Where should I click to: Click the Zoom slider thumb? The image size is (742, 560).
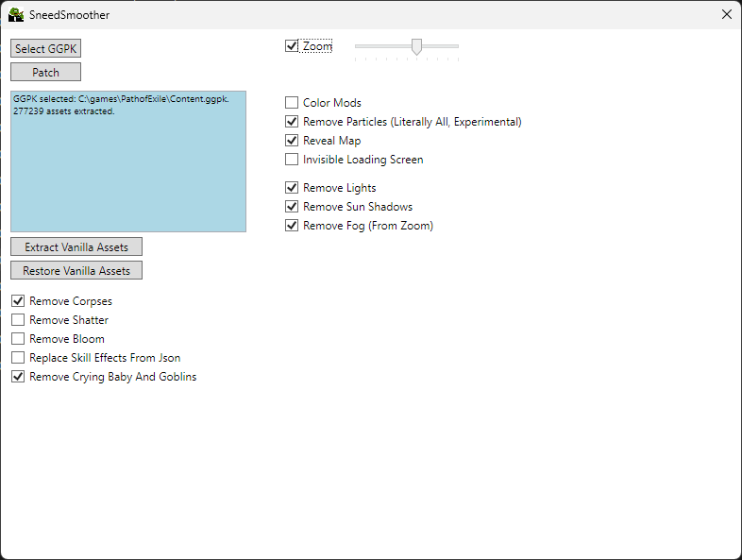tap(416, 47)
